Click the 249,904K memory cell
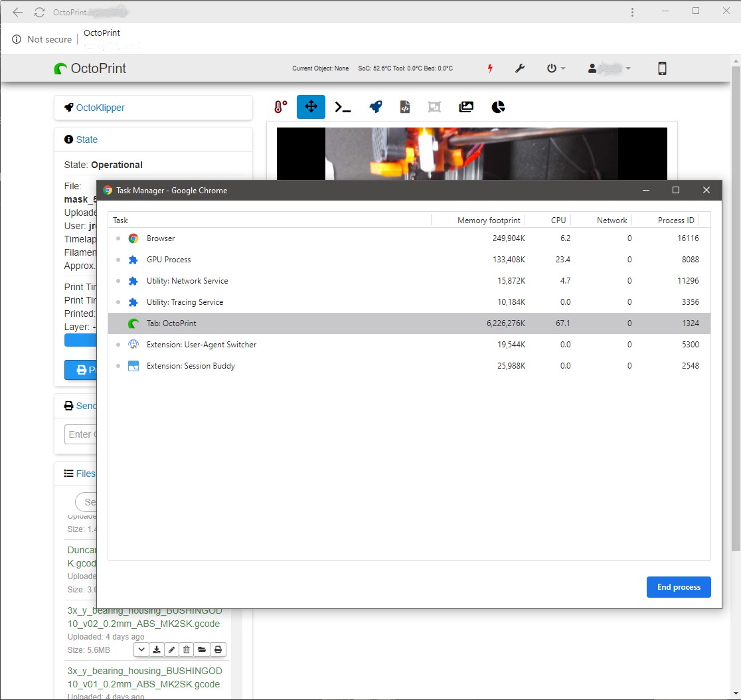The width and height of the screenshot is (741, 700). pos(509,238)
